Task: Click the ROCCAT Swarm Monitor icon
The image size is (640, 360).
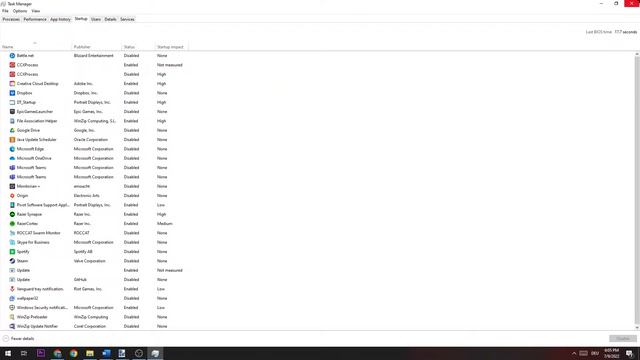Action: pos(12,233)
